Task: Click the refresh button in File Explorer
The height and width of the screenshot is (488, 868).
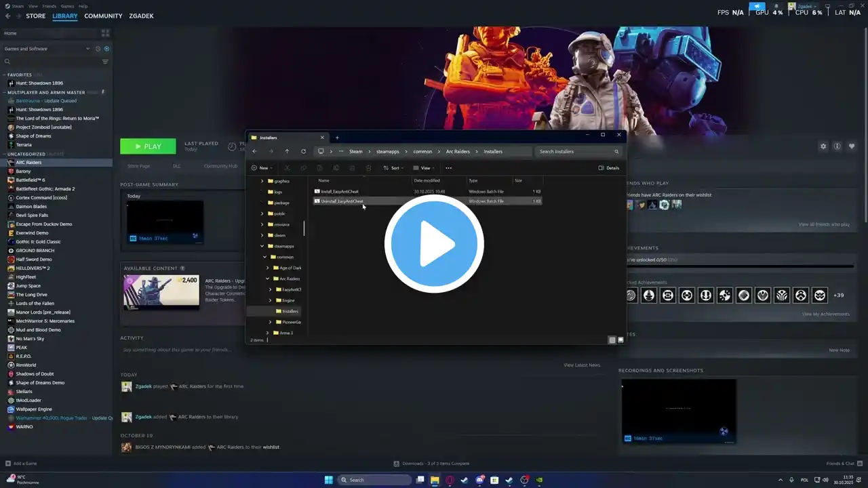Action: (x=303, y=152)
